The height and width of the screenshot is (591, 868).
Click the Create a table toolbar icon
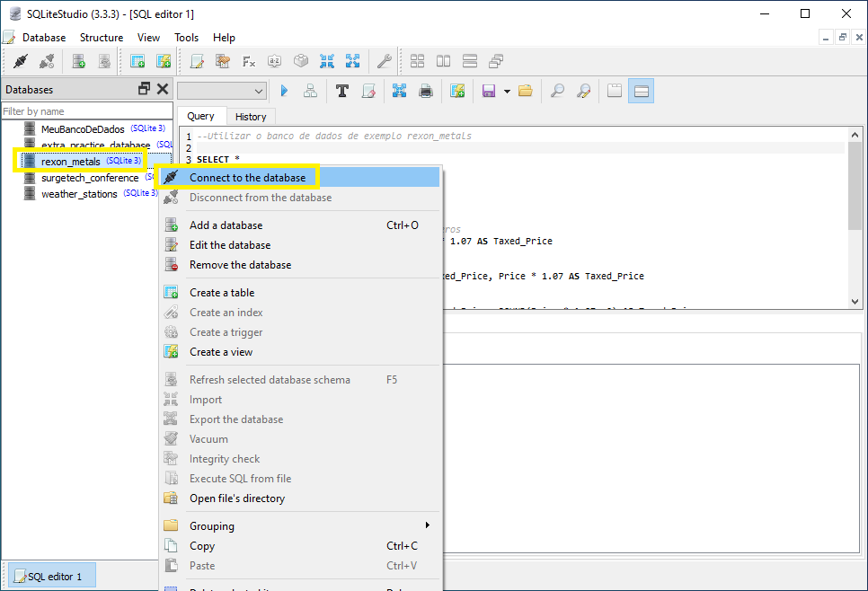click(x=137, y=61)
